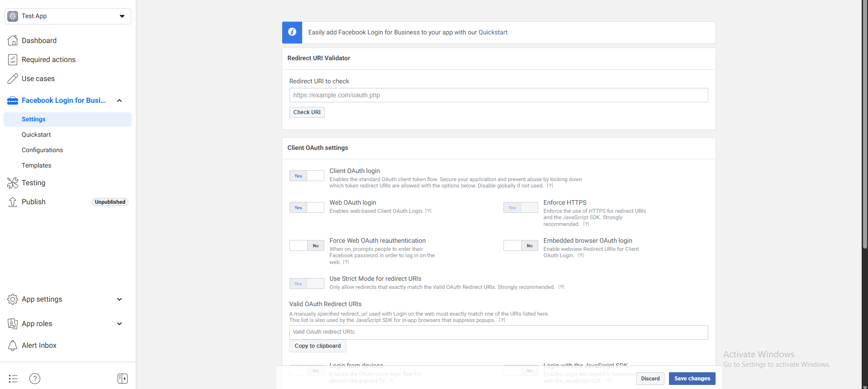Toggle Enforce HTTPS switch
This screenshot has height=389, width=868.
pos(521,207)
